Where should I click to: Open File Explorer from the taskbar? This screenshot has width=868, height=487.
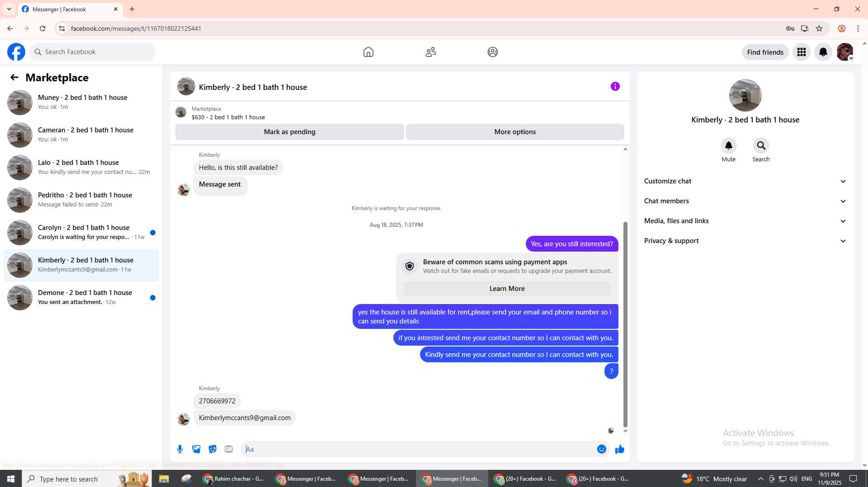click(164, 479)
